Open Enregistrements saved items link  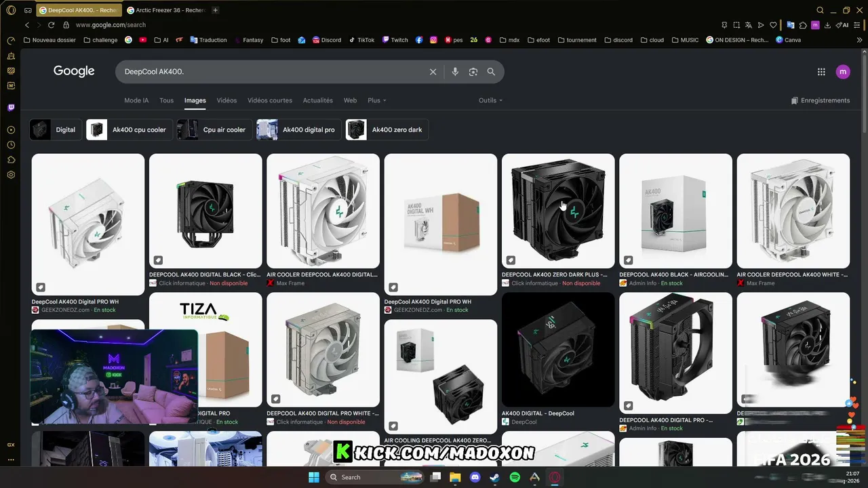pyautogui.click(x=821, y=100)
